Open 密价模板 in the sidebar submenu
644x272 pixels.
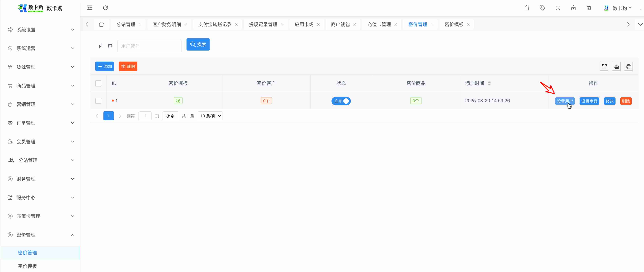(27, 266)
